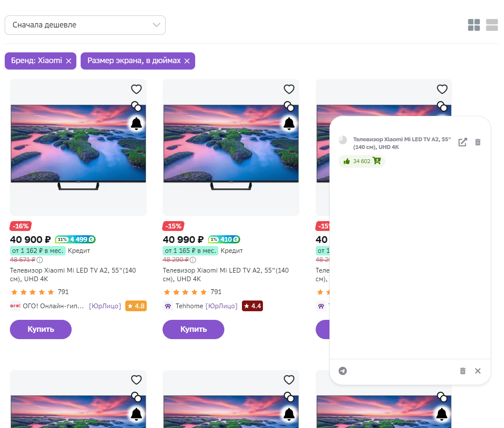Screen dimensions: 504x428
Task: Click the -15% discount badge on Tehhome TV
Action: pyautogui.click(x=173, y=226)
